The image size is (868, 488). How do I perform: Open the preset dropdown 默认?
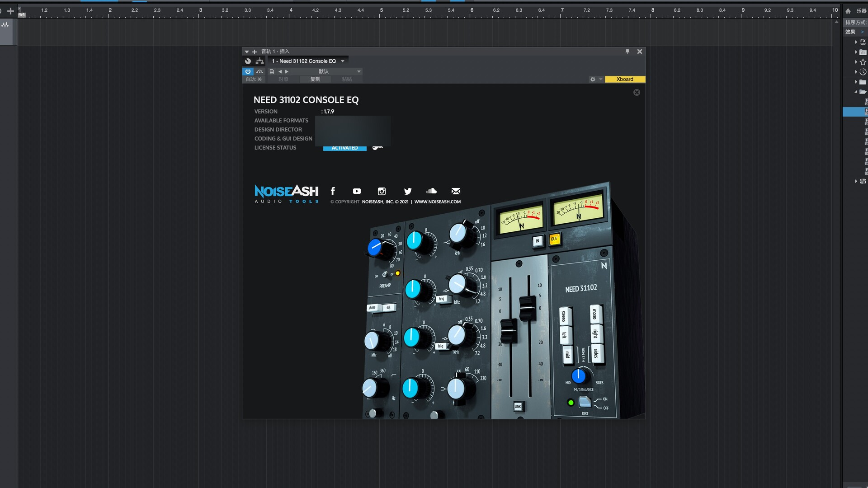(326, 71)
